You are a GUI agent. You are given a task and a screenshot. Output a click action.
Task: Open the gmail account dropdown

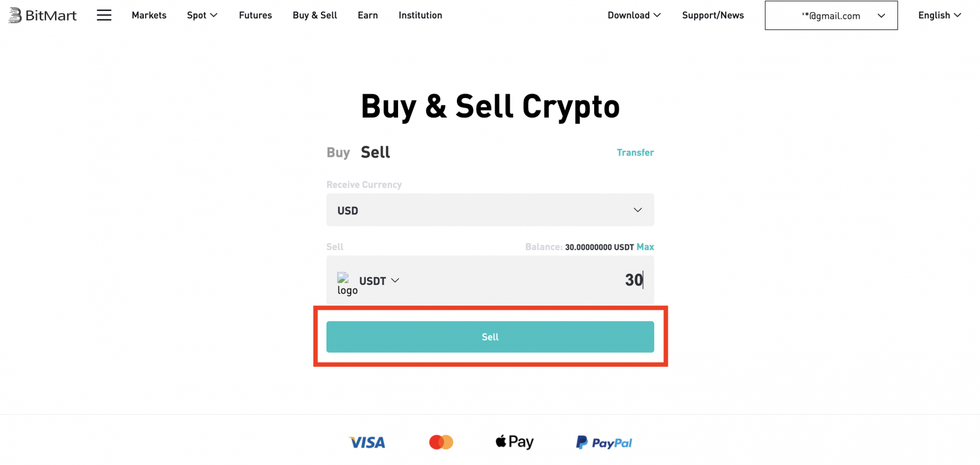(831, 15)
